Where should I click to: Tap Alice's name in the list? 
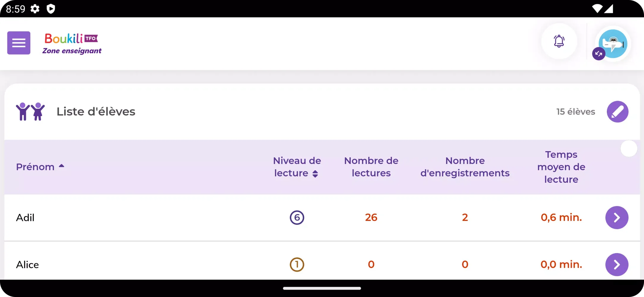click(x=27, y=265)
